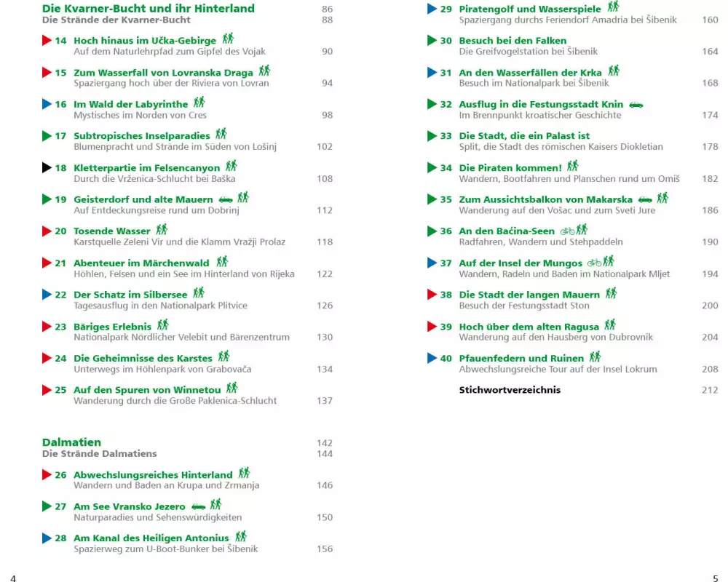728x582 pixels.
Task: Go to Stichwortverzeichnis entry
Action: [510, 390]
